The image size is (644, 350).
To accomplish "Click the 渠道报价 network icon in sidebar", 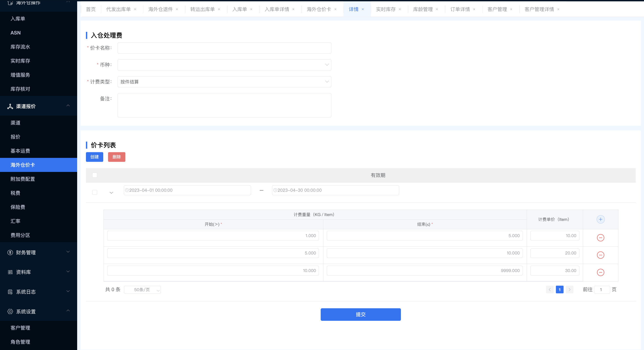I will pyautogui.click(x=10, y=106).
